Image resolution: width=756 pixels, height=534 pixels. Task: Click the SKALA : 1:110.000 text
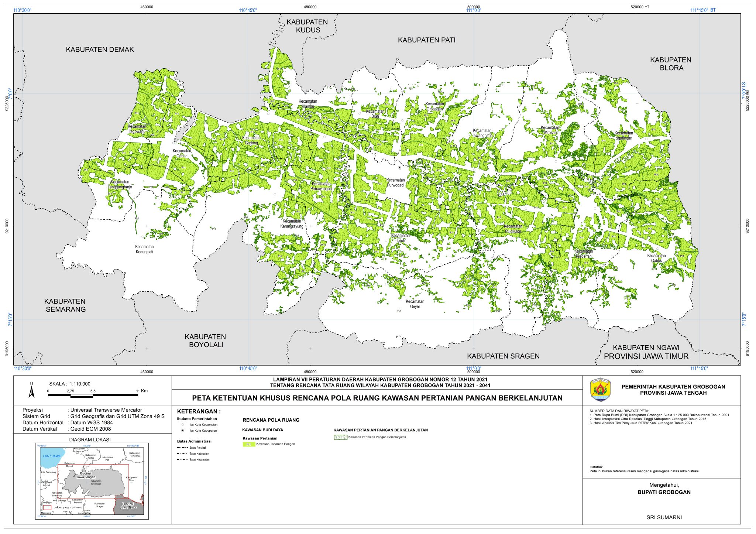click(70, 384)
